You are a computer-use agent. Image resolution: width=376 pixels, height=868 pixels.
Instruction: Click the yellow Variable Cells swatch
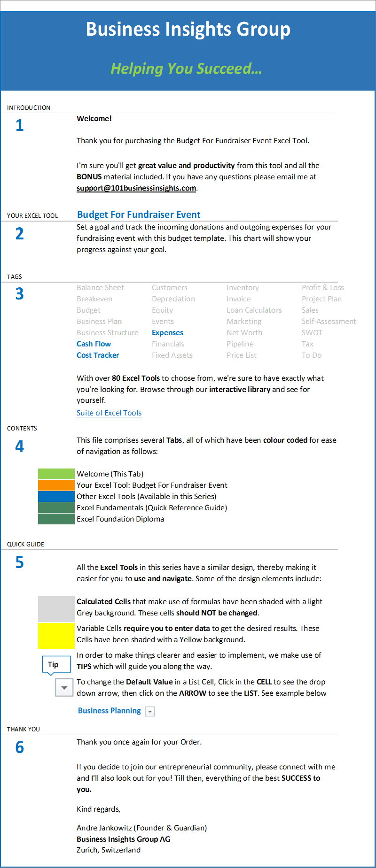click(x=56, y=636)
